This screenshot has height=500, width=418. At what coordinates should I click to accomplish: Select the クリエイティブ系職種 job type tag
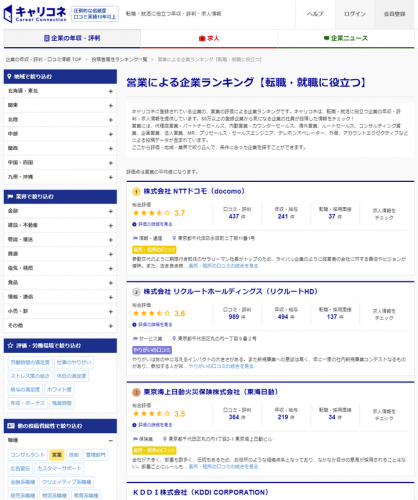pos(67,482)
